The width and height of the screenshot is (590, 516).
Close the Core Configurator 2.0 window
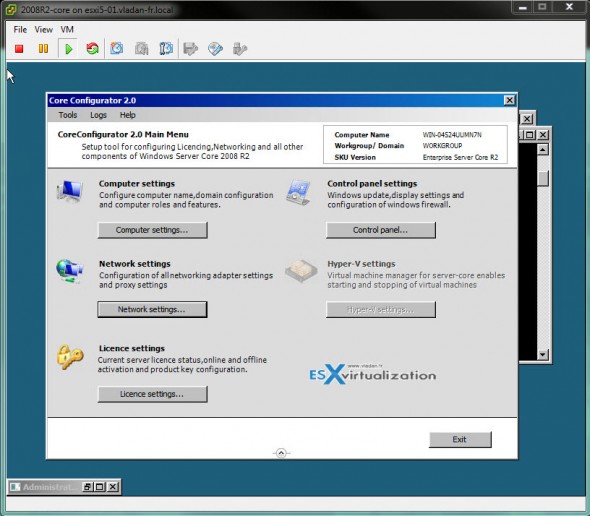point(509,100)
